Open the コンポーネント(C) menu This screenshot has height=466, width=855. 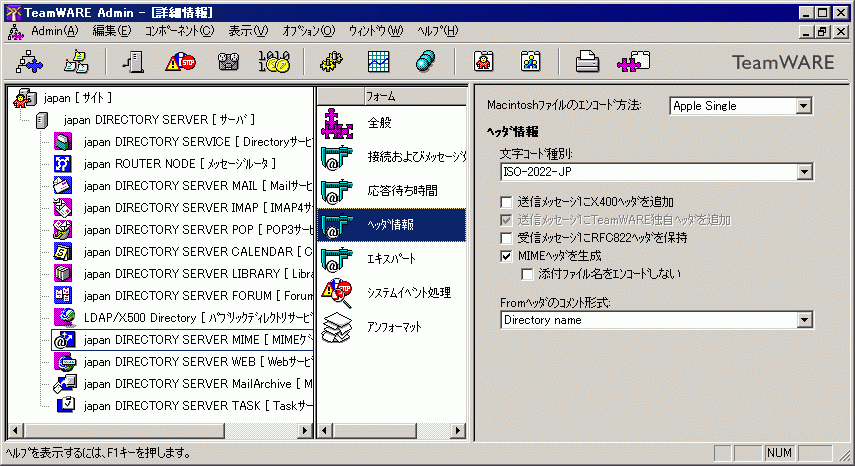click(x=179, y=31)
